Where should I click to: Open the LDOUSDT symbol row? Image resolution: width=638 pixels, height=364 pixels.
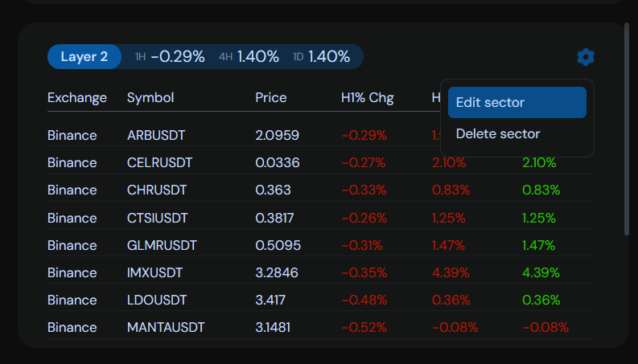[157, 300]
